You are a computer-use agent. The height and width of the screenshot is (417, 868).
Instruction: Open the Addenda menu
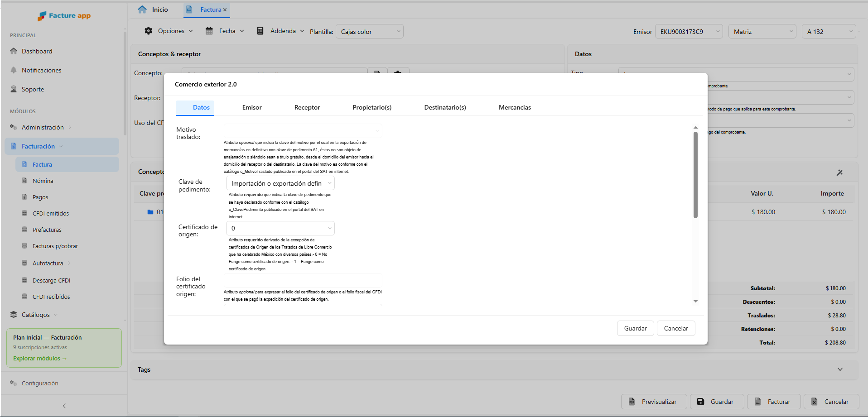[x=280, y=31]
